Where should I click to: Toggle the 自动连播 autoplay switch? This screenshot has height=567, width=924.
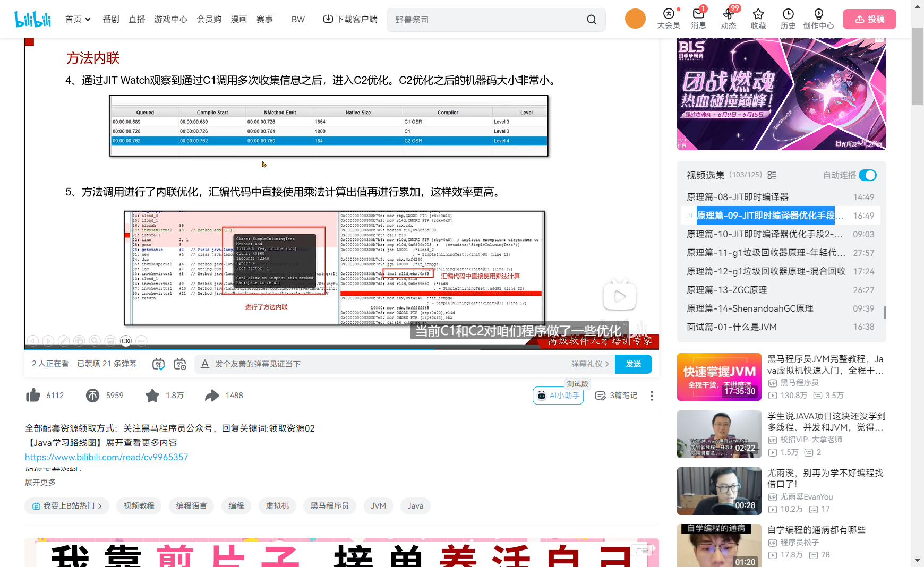[x=868, y=175]
